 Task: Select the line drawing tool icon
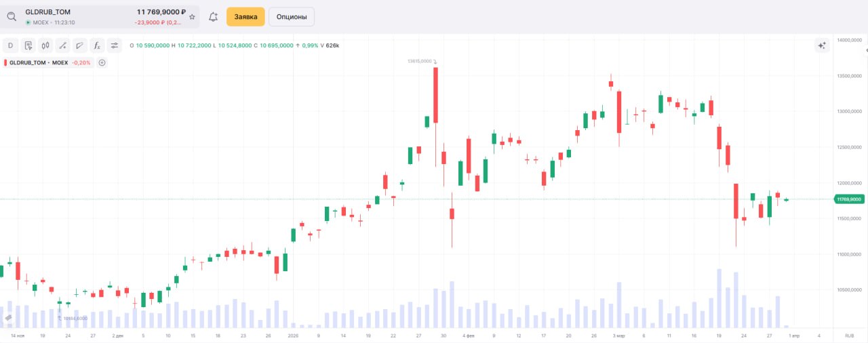pos(63,45)
